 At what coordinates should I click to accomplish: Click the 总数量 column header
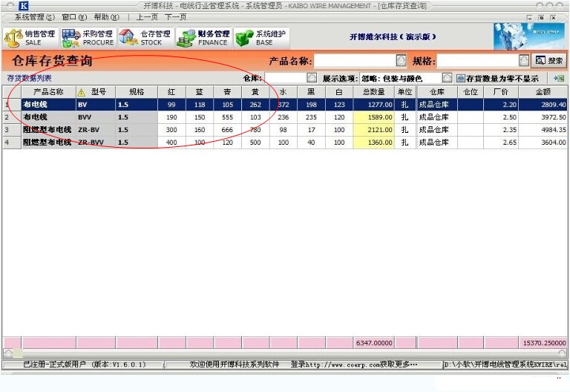coord(374,92)
